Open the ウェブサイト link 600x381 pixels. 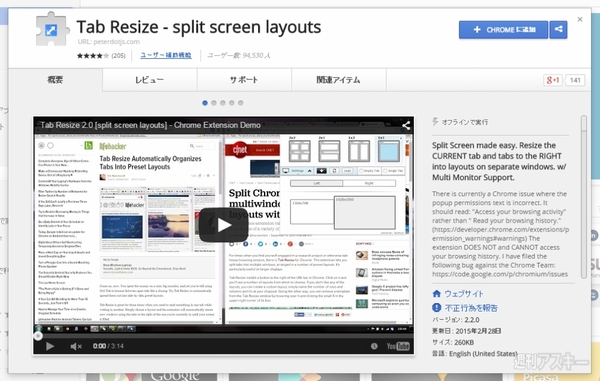464,294
